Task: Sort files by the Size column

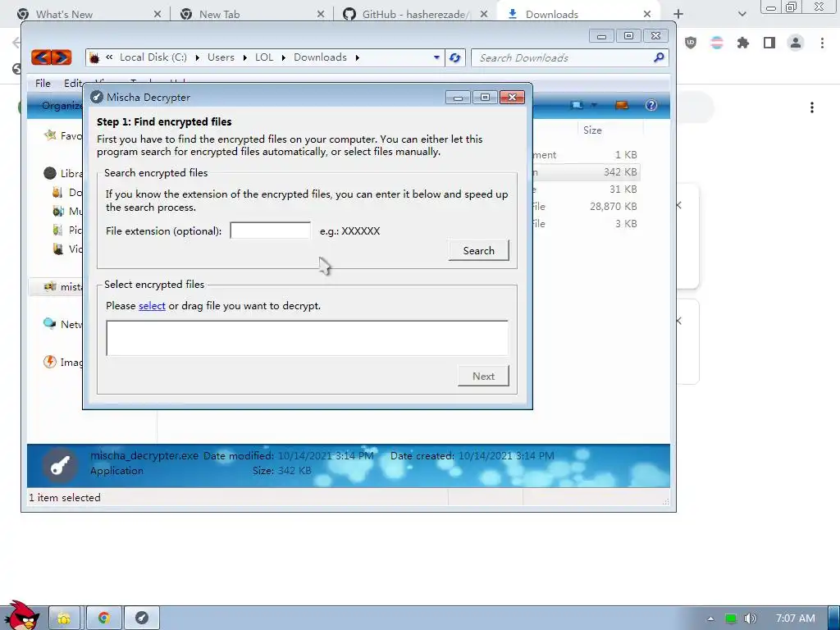Action: click(x=592, y=130)
